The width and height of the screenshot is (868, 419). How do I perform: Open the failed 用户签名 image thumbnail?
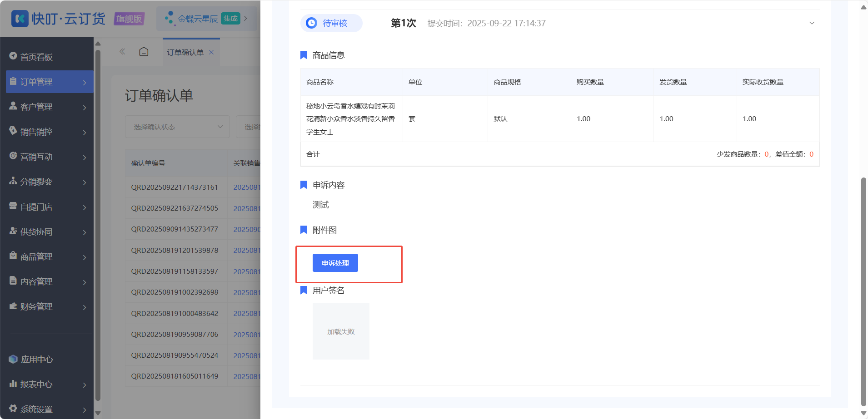click(x=341, y=331)
